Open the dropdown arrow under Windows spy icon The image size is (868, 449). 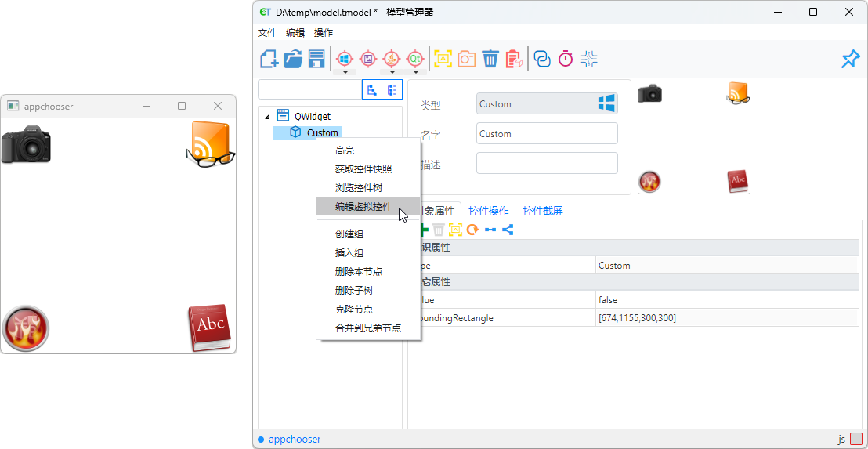(x=344, y=72)
